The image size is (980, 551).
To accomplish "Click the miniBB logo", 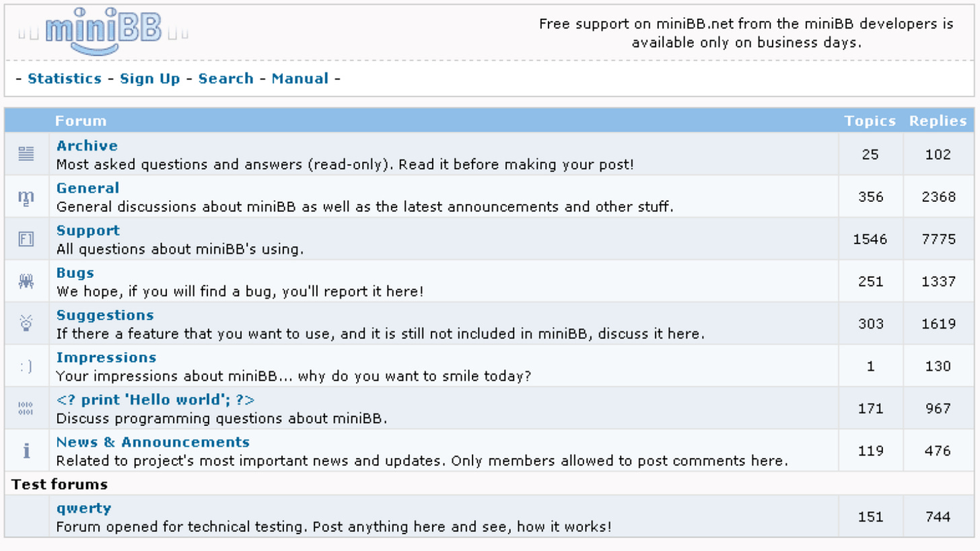I will (104, 31).
